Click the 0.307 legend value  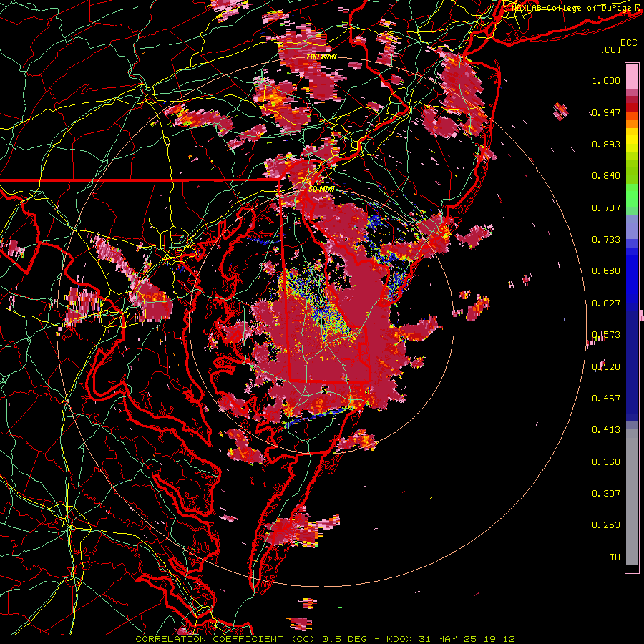coord(606,494)
